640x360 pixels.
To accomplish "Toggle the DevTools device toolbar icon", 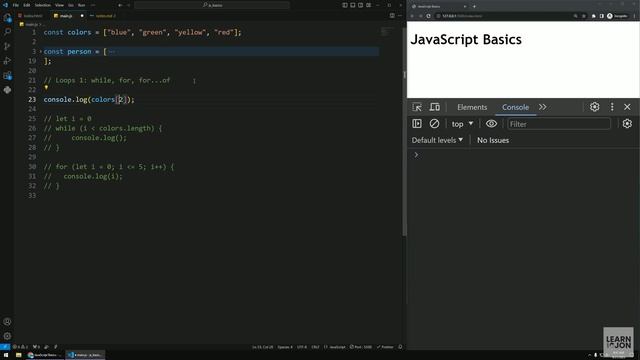I will pos(435,107).
